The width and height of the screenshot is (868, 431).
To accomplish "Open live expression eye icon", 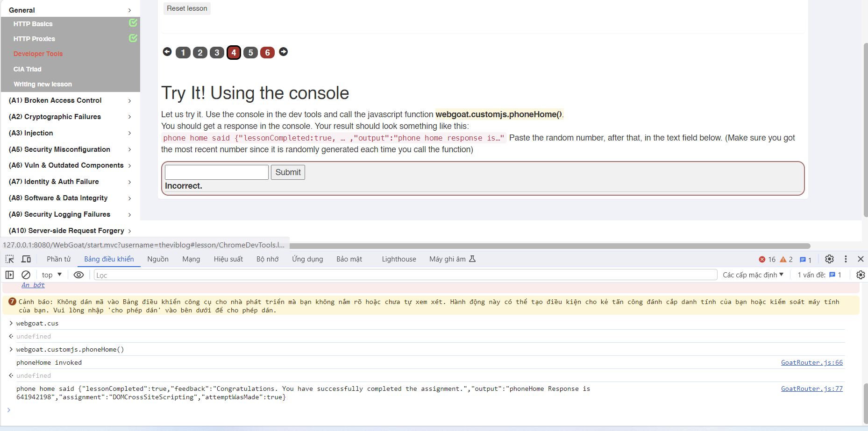I will pos(78,275).
